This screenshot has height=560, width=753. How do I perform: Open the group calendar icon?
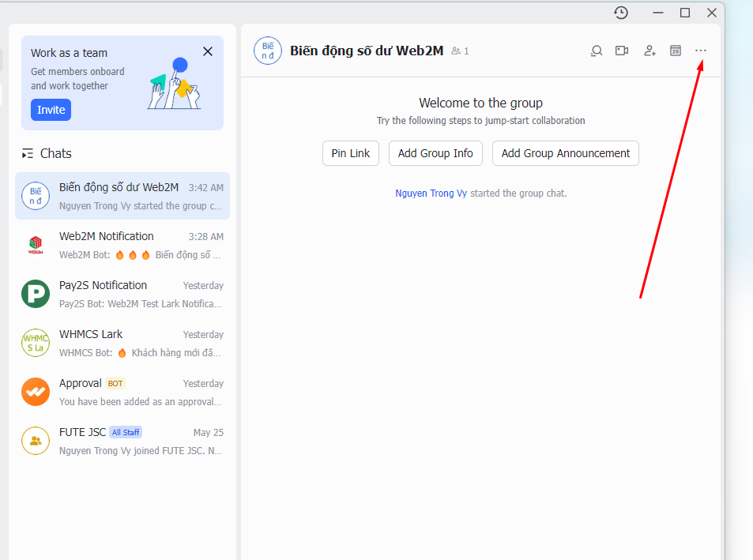pyautogui.click(x=676, y=51)
